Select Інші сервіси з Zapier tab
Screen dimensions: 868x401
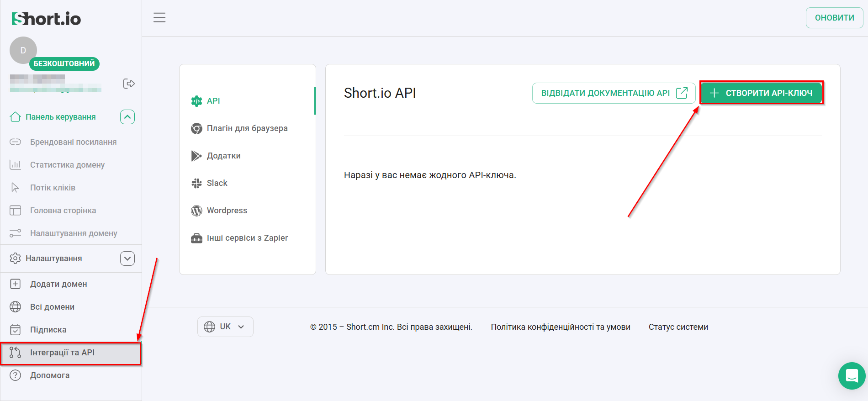click(247, 238)
